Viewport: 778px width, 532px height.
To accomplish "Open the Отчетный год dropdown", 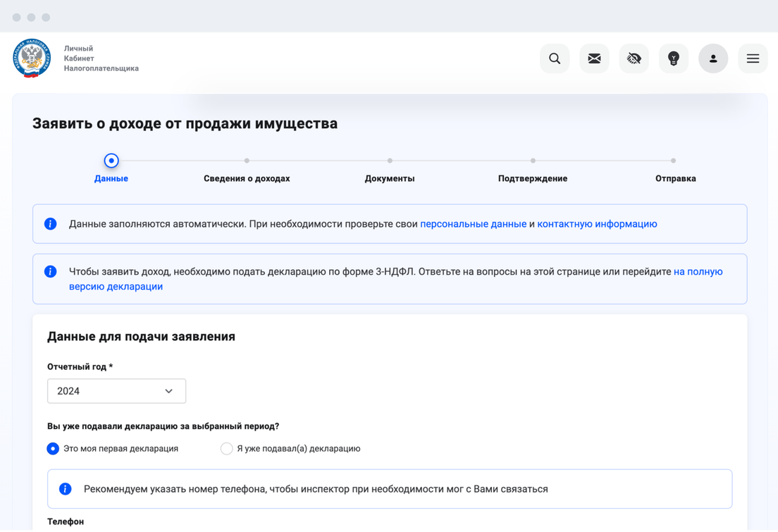I will pos(116,391).
